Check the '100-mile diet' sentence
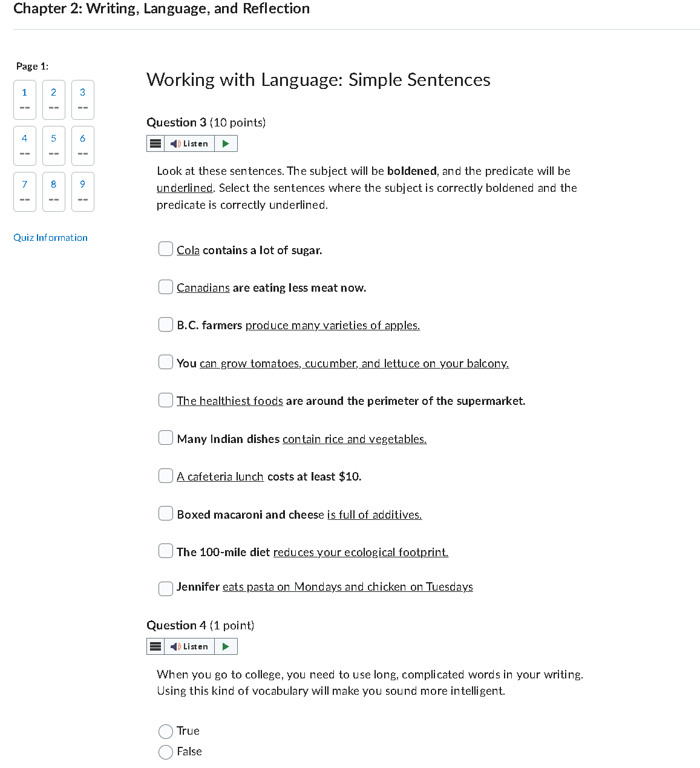Viewport: 700px width, 768px height. [x=165, y=551]
